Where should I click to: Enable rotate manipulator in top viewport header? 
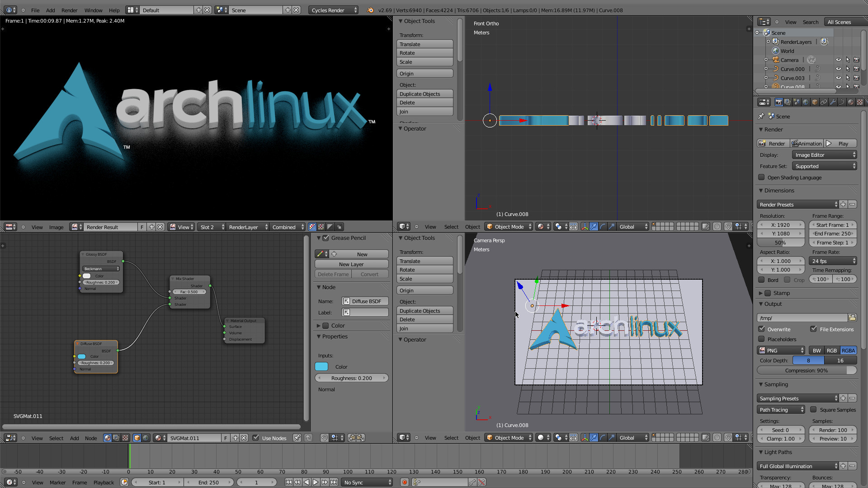pyautogui.click(x=603, y=227)
